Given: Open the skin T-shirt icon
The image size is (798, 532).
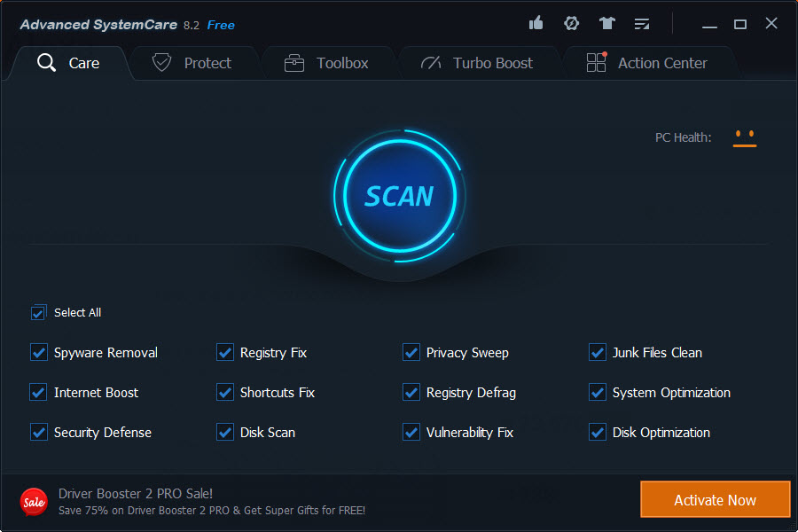Looking at the screenshot, I should (x=606, y=24).
